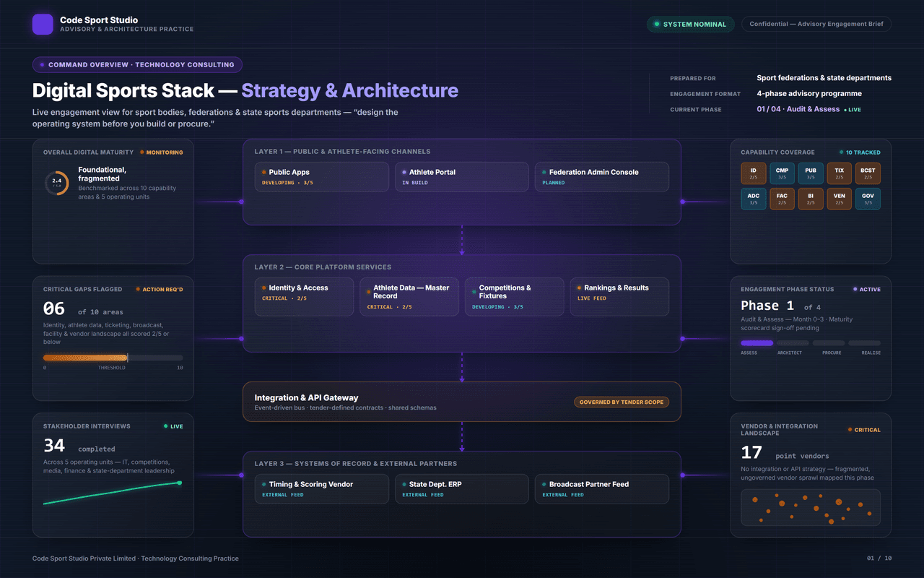Viewport: 924px width, 578px height.
Task: Open the Athlete Portal card
Action: (x=461, y=177)
